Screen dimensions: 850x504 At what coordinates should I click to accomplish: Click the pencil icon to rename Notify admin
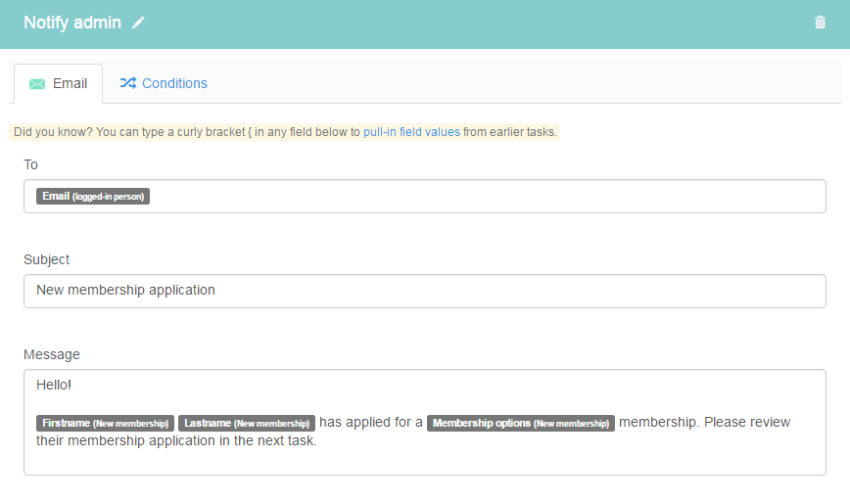[138, 23]
